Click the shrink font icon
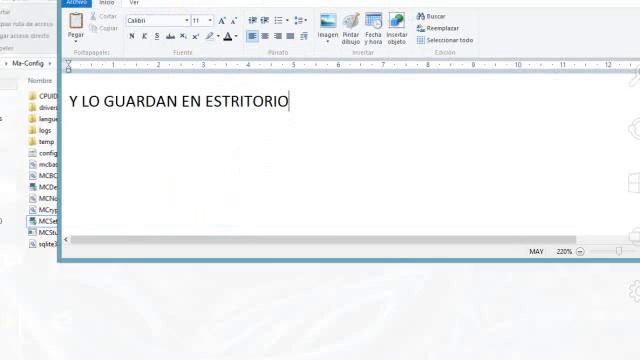 [x=234, y=20]
